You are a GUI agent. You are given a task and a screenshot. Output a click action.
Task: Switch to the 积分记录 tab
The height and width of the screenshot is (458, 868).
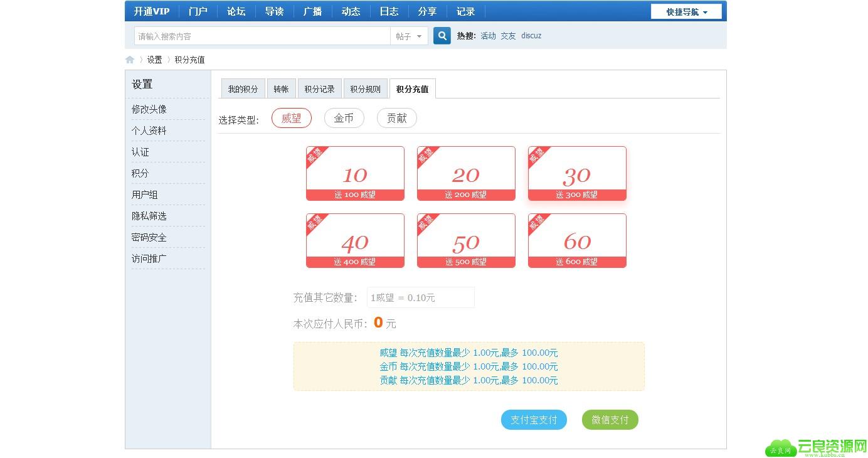click(319, 89)
